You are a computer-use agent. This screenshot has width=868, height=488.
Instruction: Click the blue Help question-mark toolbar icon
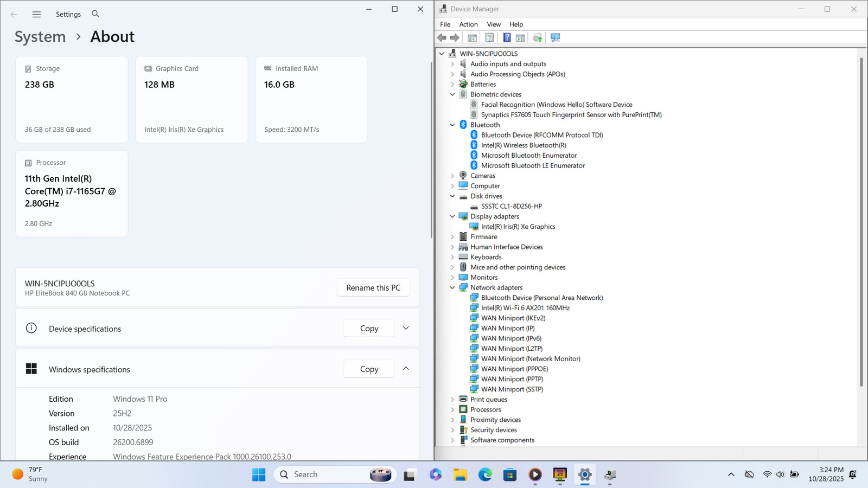[507, 37]
